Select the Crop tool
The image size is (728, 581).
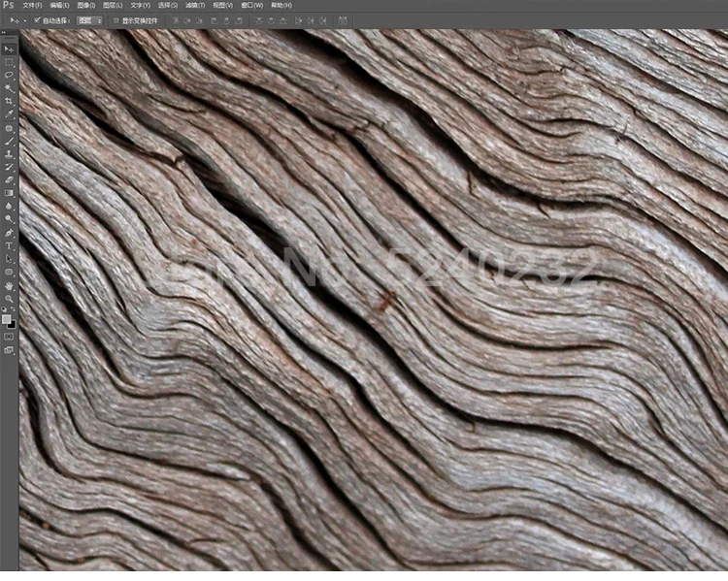click(x=9, y=101)
